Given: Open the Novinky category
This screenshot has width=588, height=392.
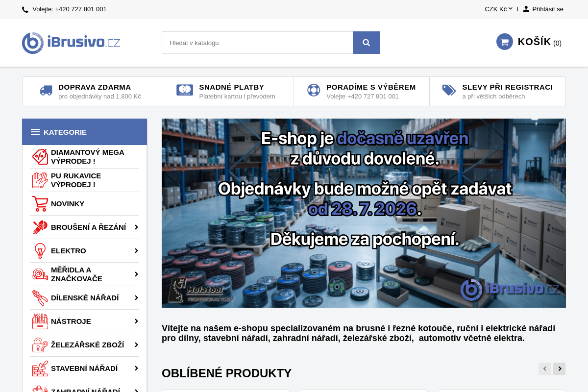Looking at the screenshot, I should point(84,204).
